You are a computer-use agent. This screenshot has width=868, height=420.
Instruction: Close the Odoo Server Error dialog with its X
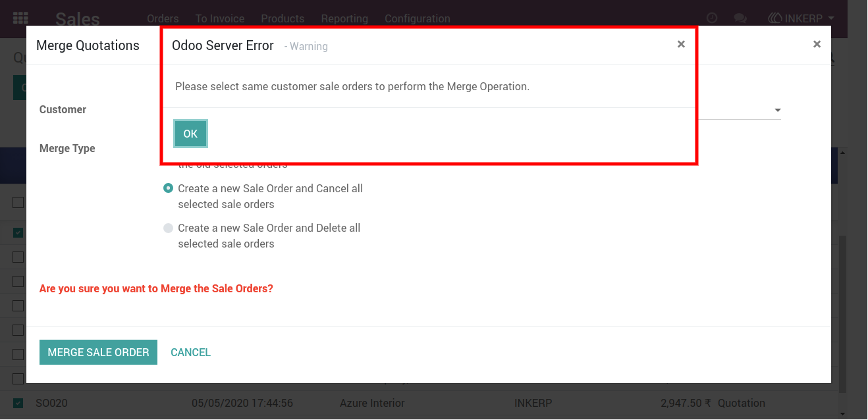tap(681, 44)
